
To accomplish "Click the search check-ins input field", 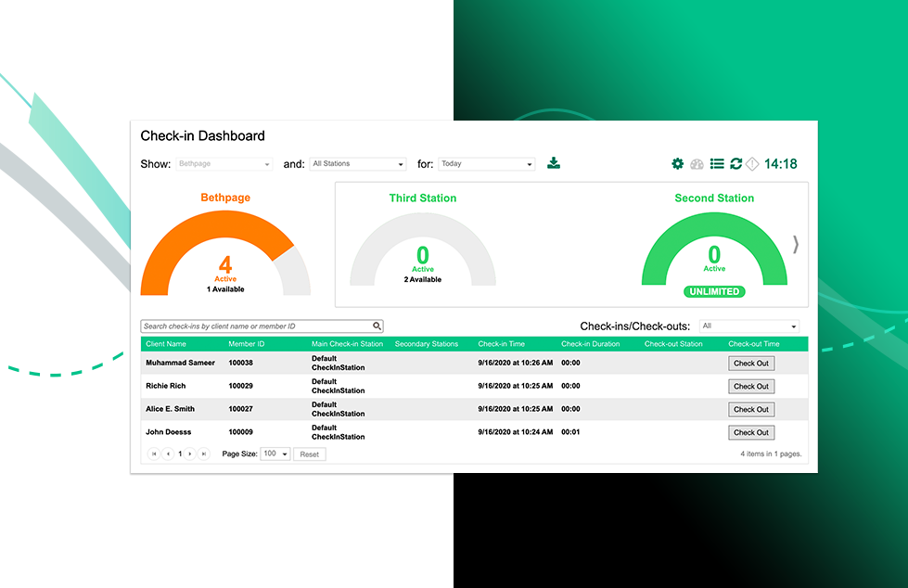I will click(x=255, y=326).
